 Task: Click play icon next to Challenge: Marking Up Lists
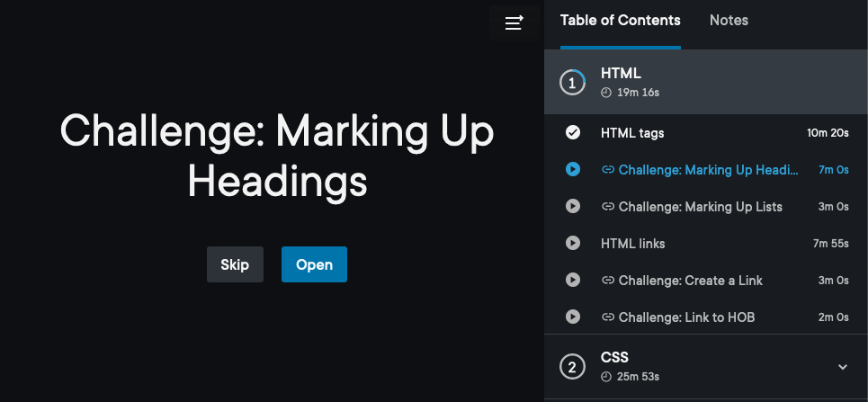[573, 207]
